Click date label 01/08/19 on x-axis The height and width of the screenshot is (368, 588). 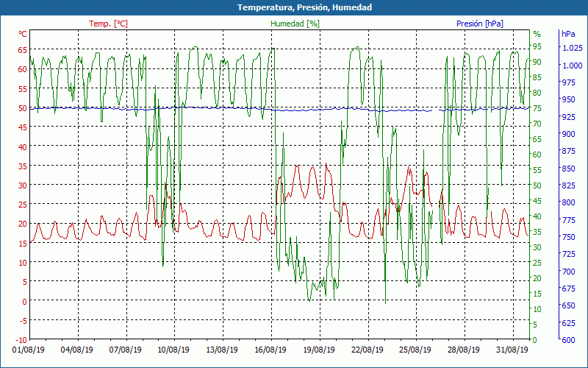[29, 350]
